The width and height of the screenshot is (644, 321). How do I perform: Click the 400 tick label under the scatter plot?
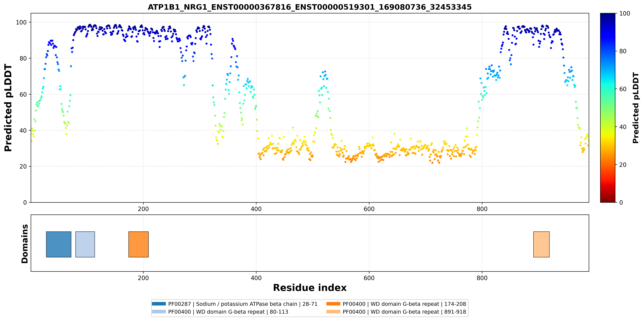256,209
